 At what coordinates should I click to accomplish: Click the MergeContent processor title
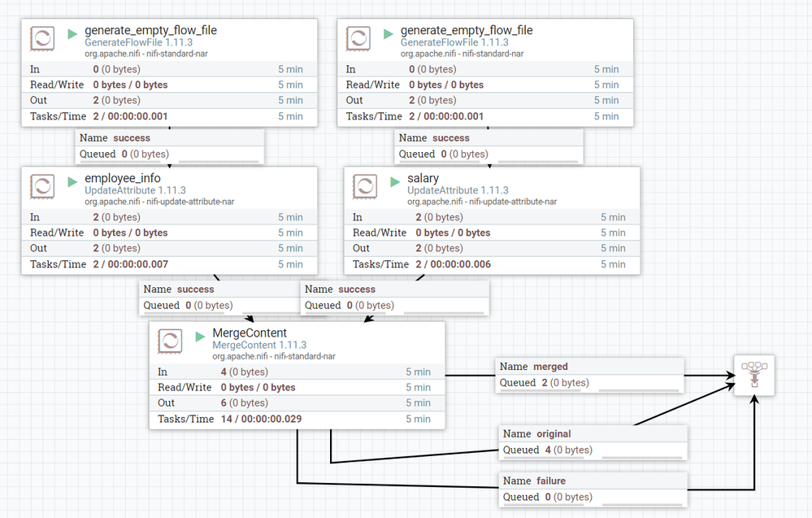click(x=250, y=333)
